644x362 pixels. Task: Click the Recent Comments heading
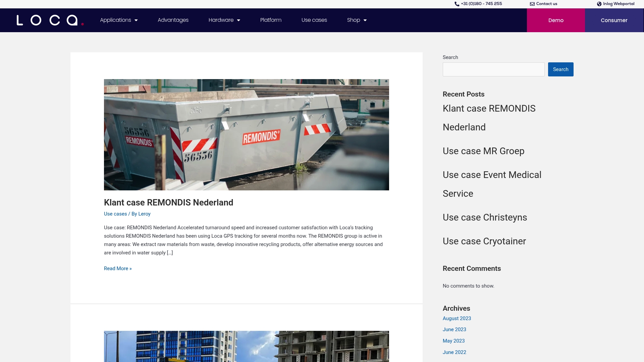[x=472, y=268]
